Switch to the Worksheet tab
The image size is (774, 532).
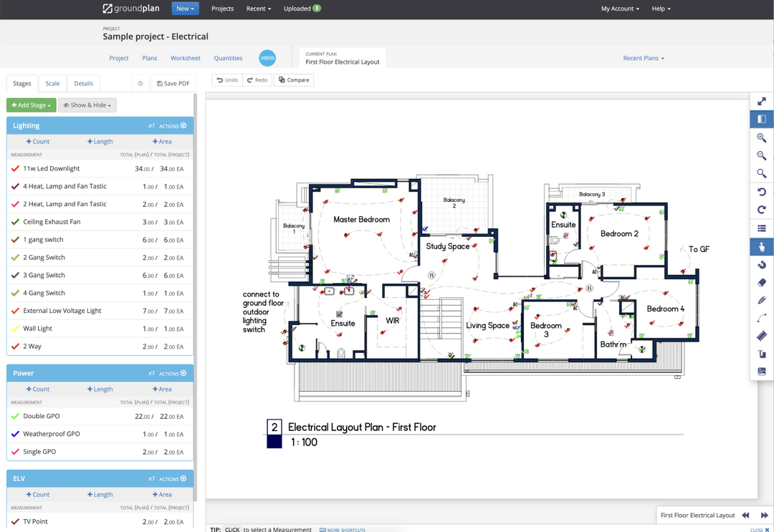[x=185, y=58]
